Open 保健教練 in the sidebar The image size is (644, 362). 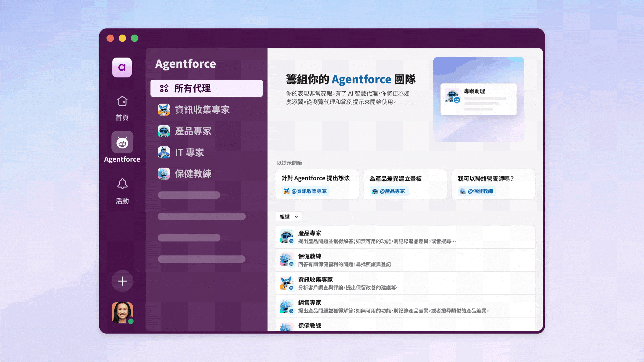pos(206,174)
